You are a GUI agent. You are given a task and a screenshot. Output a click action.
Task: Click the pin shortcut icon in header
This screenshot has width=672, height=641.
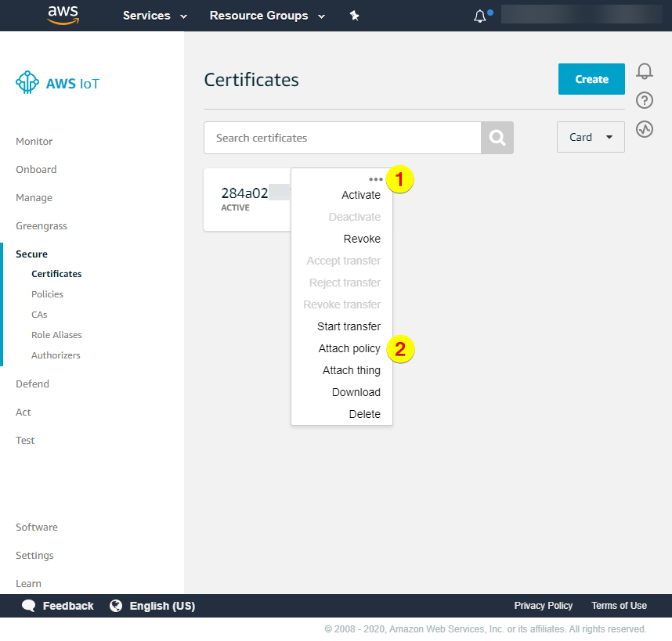354,16
